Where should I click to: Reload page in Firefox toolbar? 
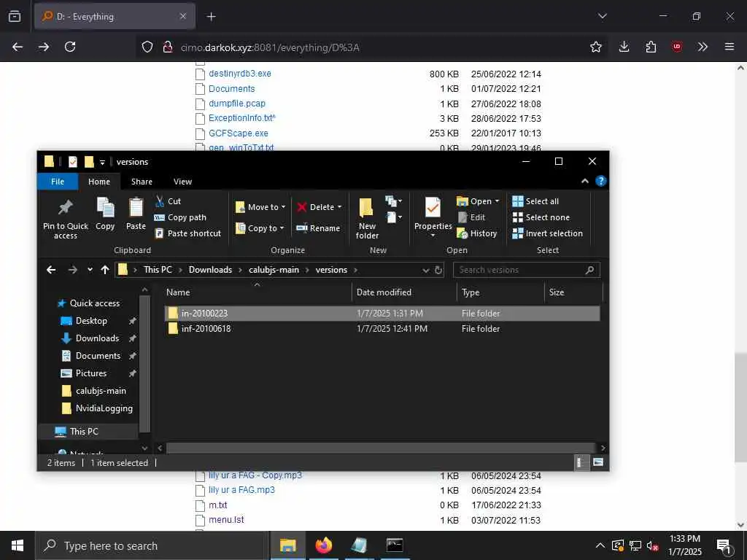[70, 47]
